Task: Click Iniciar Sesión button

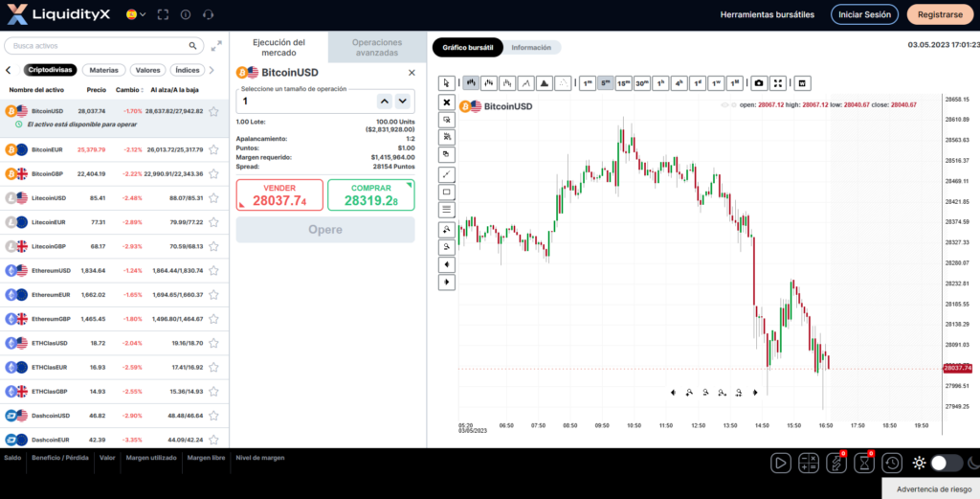Action: click(x=864, y=14)
